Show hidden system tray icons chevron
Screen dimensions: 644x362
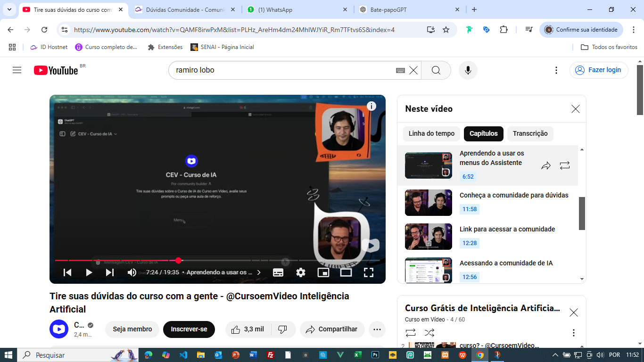pyautogui.click(x=555, y=355)
